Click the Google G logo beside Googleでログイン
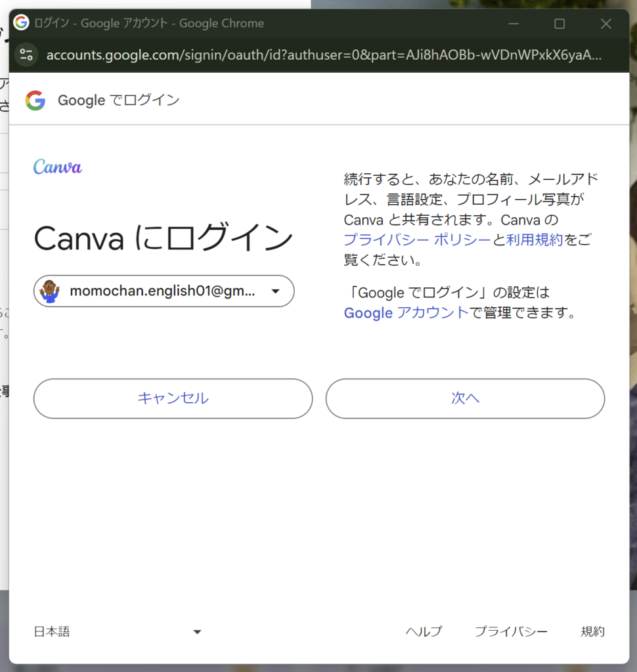 35,100
